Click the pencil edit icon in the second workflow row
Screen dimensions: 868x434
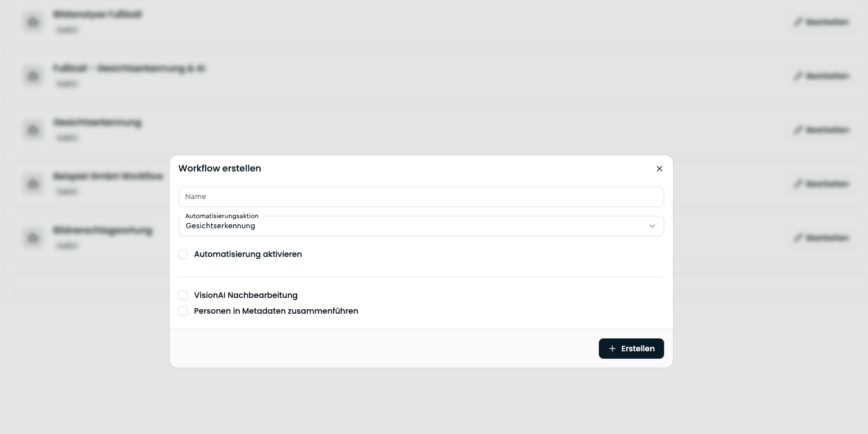click(x=798, y=76)
